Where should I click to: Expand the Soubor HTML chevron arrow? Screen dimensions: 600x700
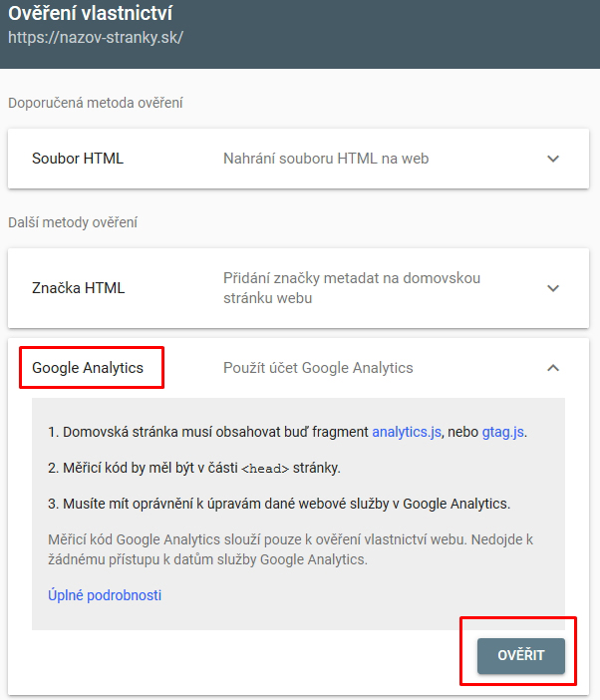[x=554, y=159]
